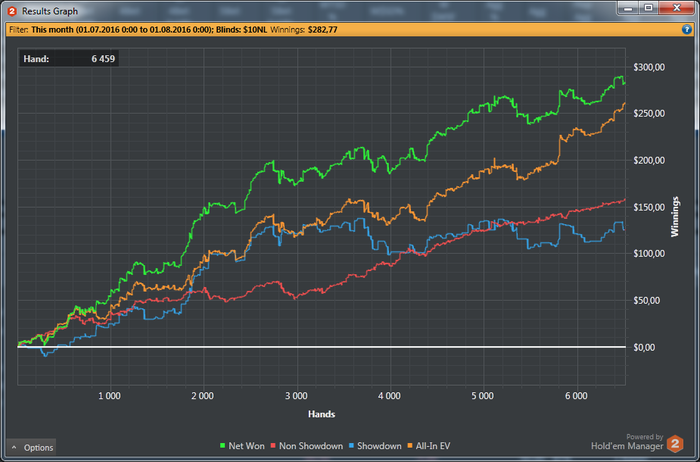Toggle the All-In EV legend entry
Screen dimensions: 700x462
tap(429, 446)
